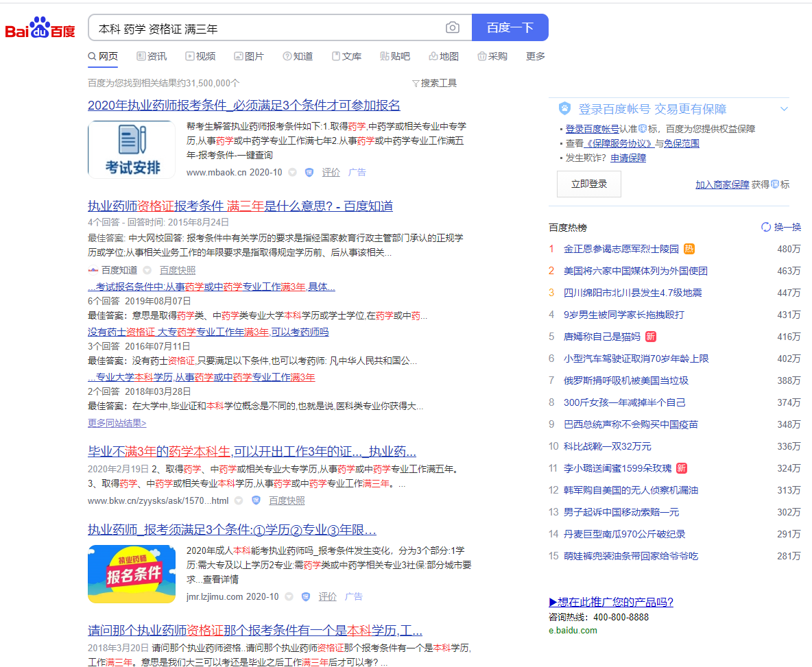Open the 知道 tab
The height and width of the screenshot is (667, 812).
(x=298, y=56)
